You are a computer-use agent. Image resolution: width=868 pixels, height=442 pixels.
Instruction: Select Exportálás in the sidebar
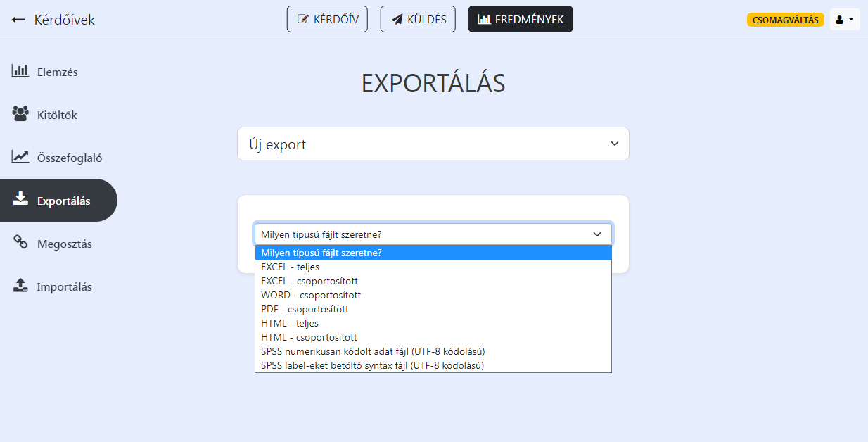tap(58, 201)
